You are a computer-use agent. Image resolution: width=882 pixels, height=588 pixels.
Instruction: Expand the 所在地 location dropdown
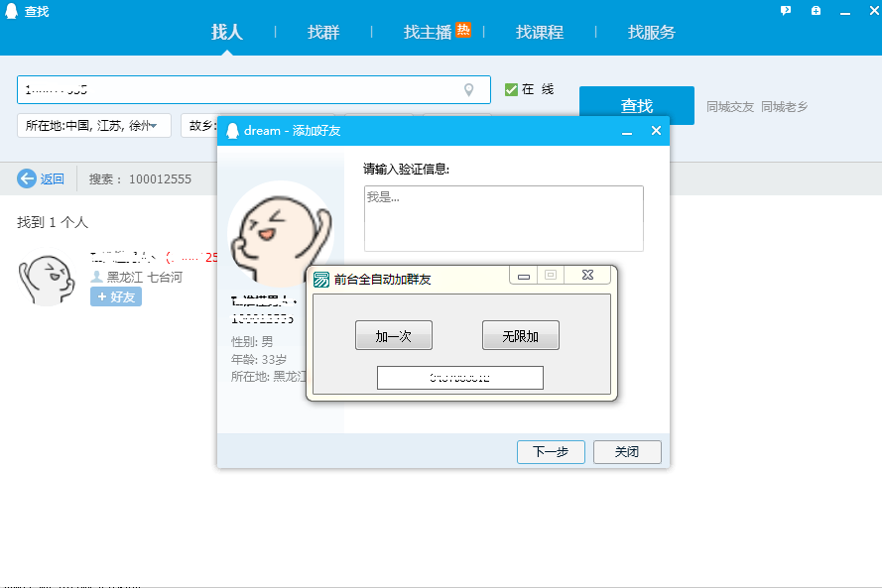coord(94,126)
